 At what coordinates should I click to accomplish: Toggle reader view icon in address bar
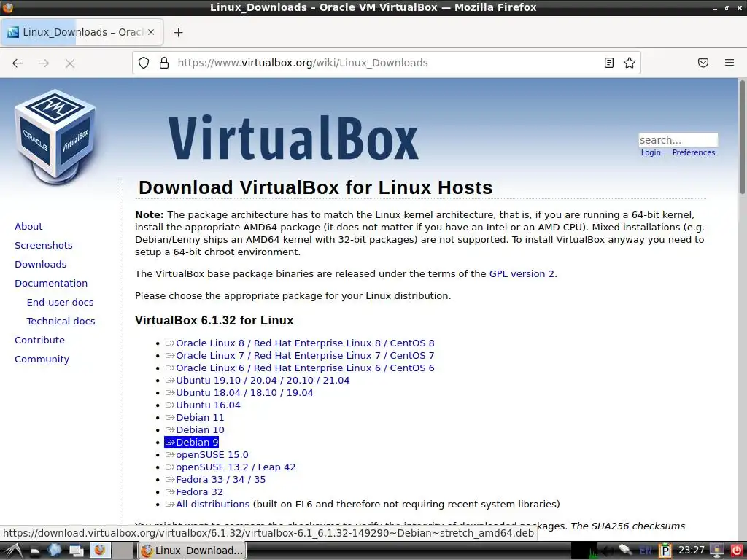(608, 63)
